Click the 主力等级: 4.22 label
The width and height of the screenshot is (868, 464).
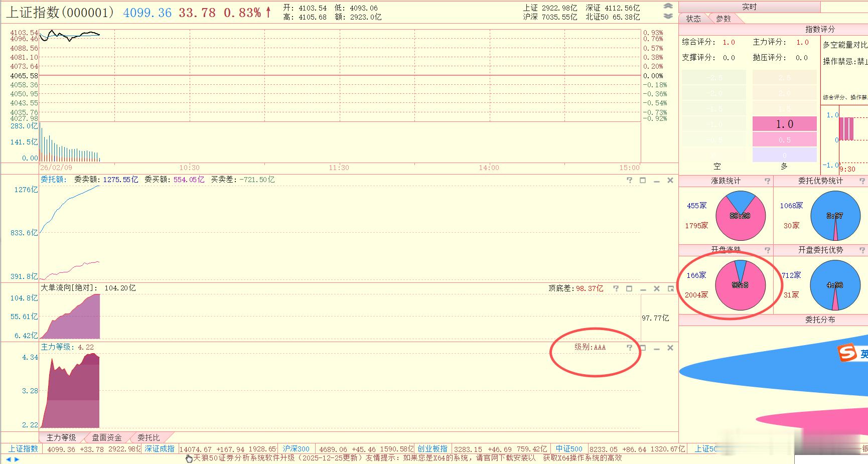tap(67, 347)
